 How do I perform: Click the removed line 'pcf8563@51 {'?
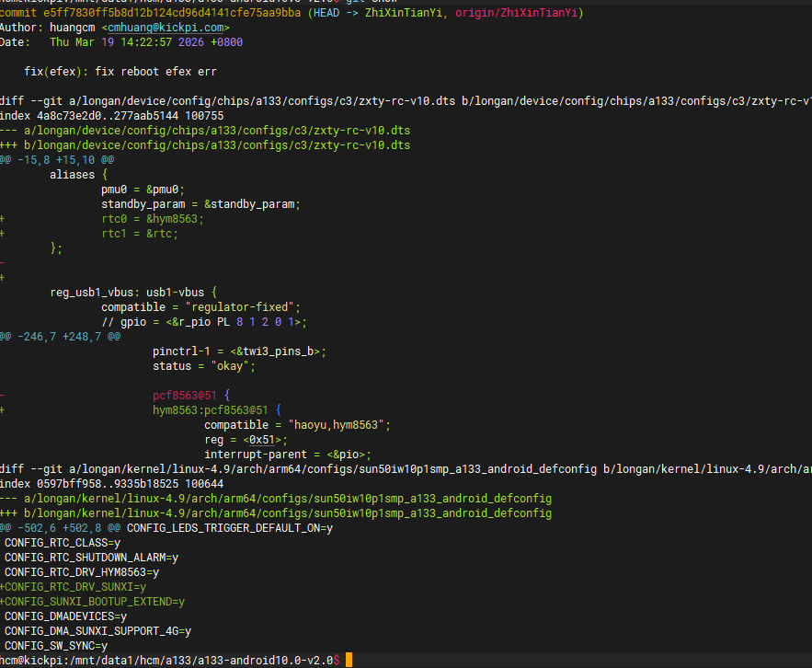point(185,395)
